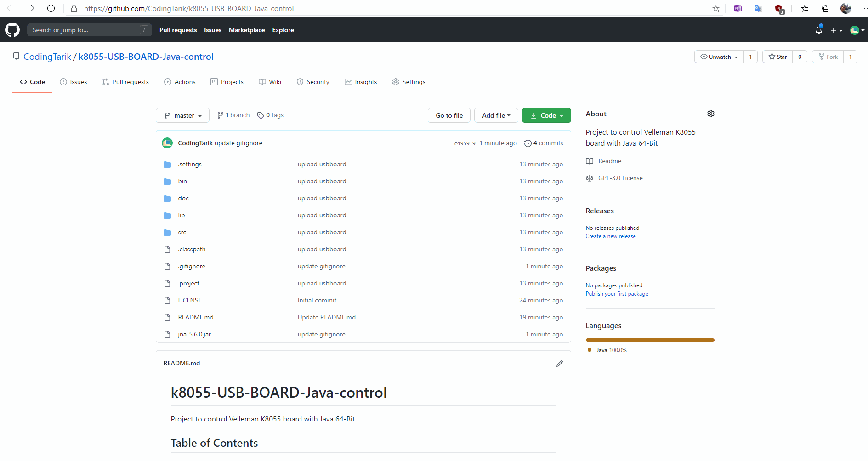The image size is (868, 461).
Task: Focus the Search or jump to field
Action: click(x=89, y=30)
